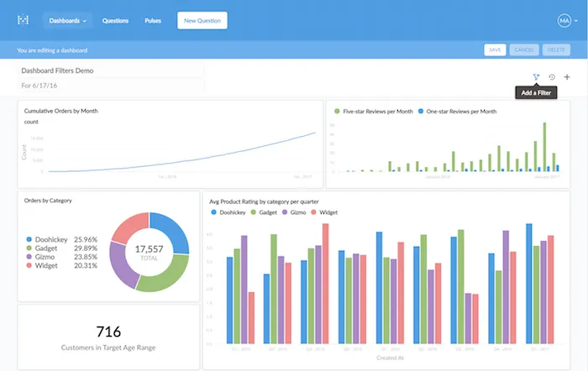Click the Metabase logo icon
This screenshot has height=371, width=588.
tap(23, 20)
